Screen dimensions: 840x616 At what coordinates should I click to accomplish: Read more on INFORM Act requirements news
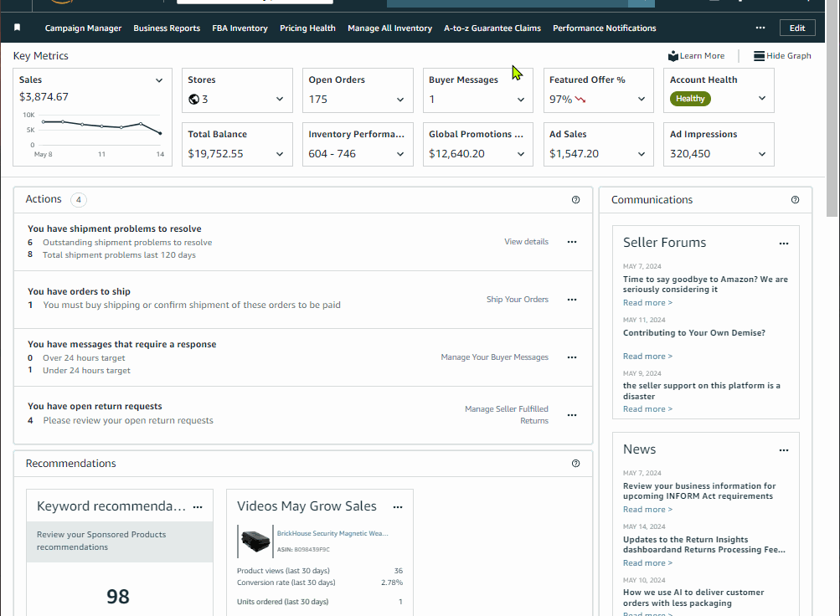pos(647,510)
